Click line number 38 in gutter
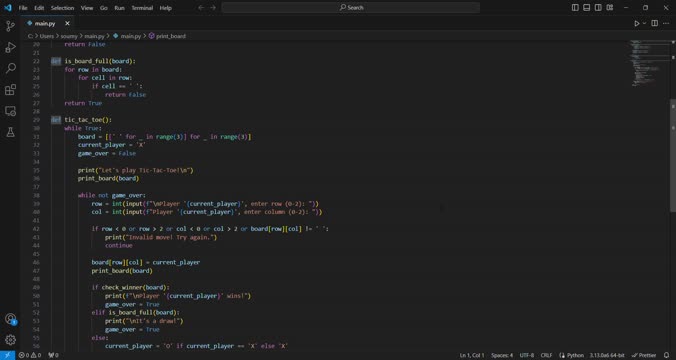Viewport: 676px width, 360px height. click(36, 195)
